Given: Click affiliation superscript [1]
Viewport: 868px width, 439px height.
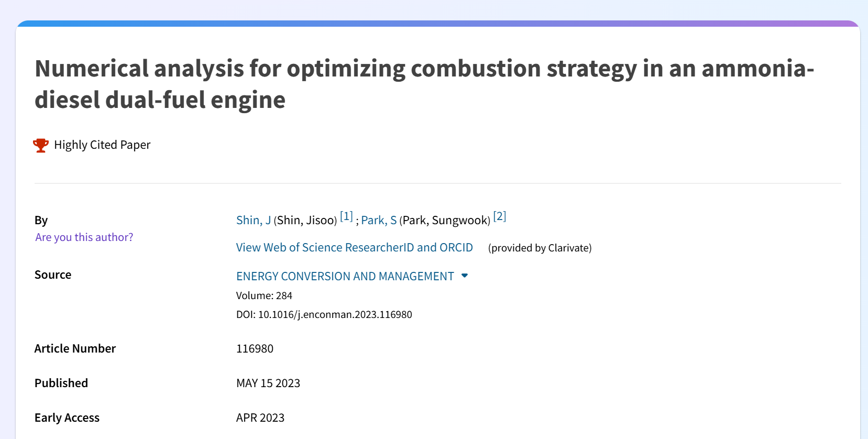Looking at the screenshot, I should [346, 216].
